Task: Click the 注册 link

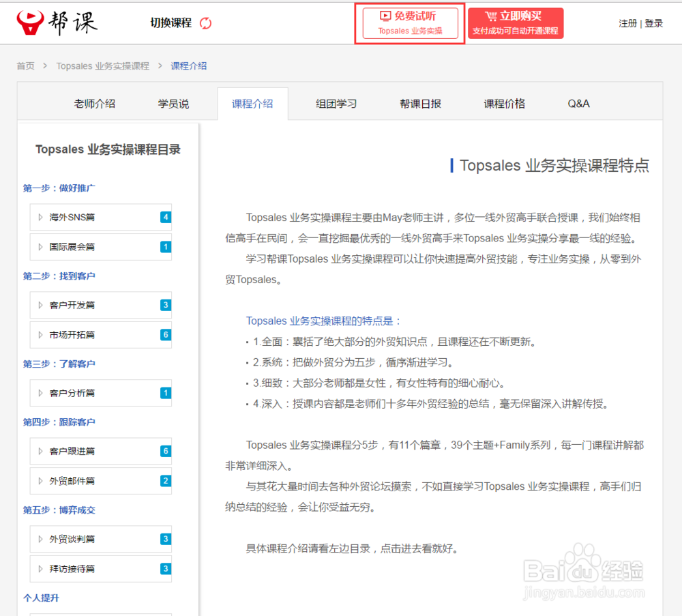Action: tap(627, 23)
